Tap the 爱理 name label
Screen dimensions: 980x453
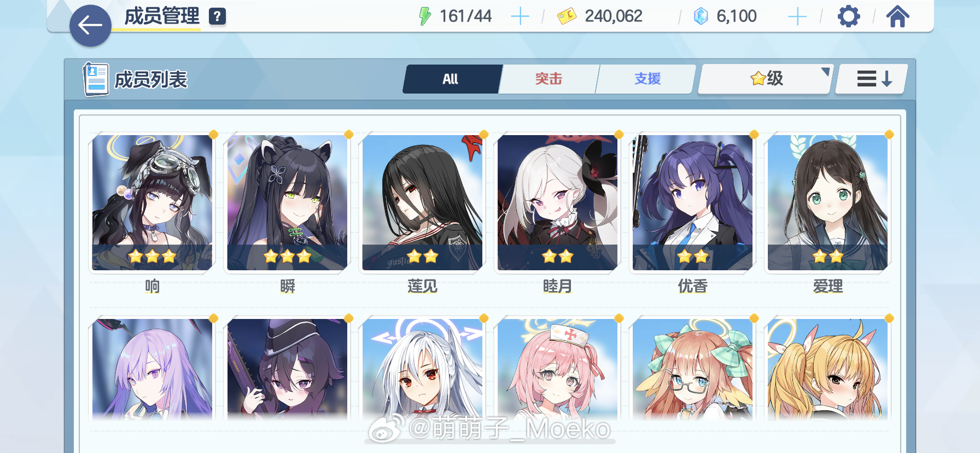827,286
